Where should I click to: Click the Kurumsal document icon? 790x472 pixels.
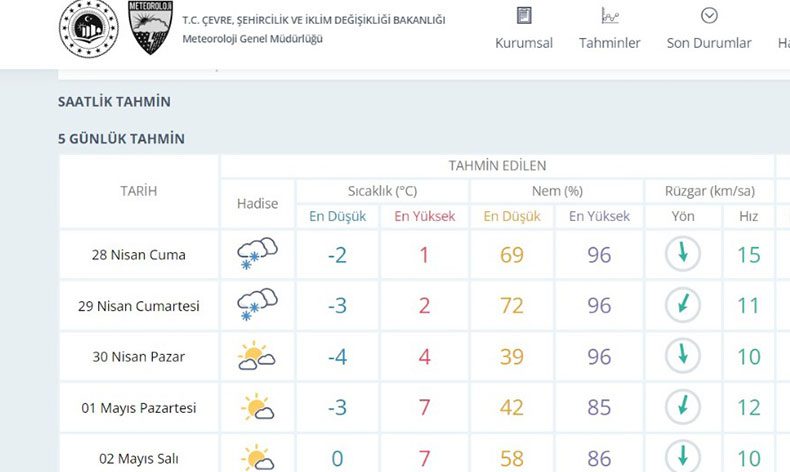click(524, 16)
